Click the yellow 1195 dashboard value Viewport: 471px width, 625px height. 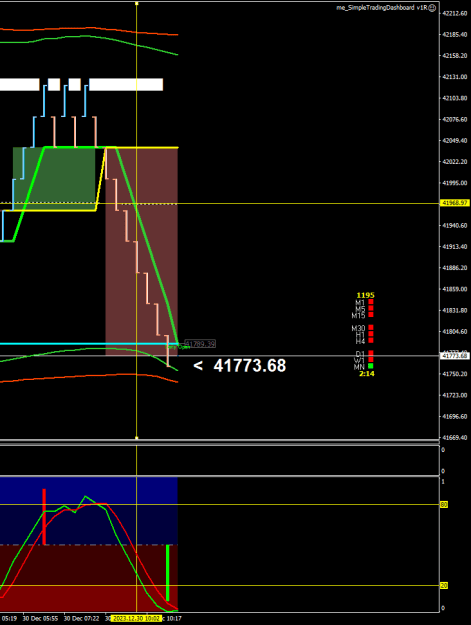365,295
